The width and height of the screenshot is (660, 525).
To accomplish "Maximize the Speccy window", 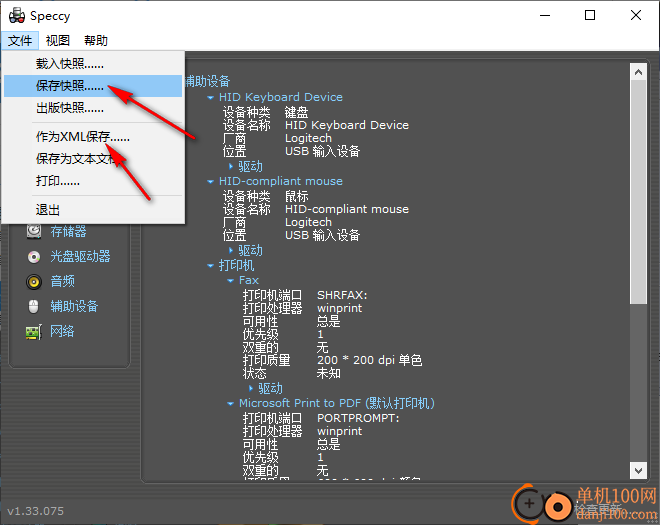I will pos(590,16).
